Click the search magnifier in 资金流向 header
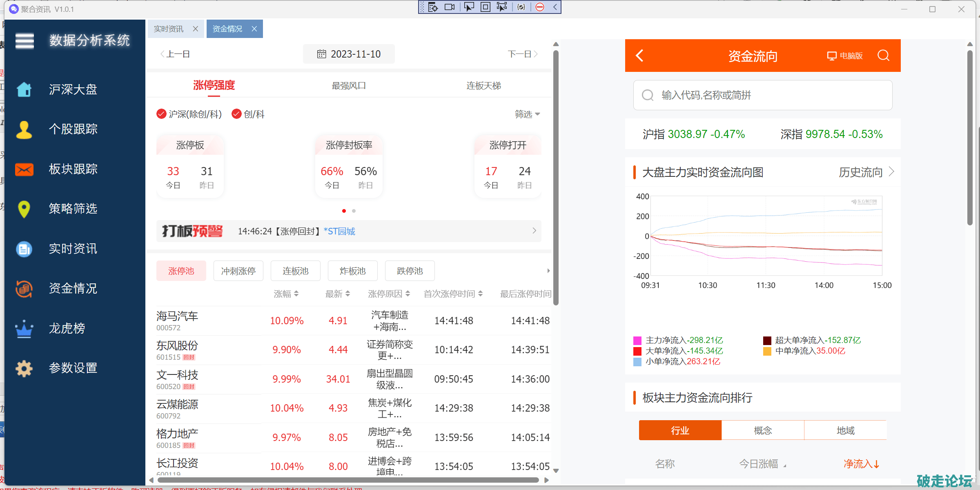 883,56
